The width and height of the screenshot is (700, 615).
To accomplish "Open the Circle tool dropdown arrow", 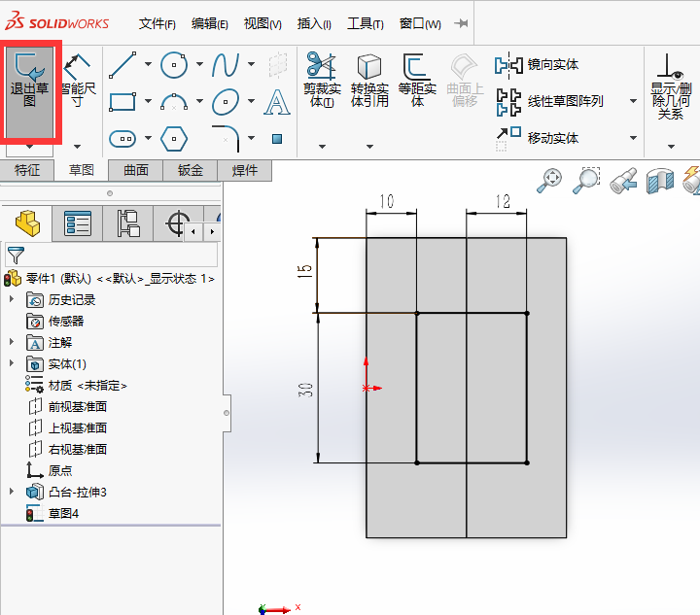I will point(199,64).
